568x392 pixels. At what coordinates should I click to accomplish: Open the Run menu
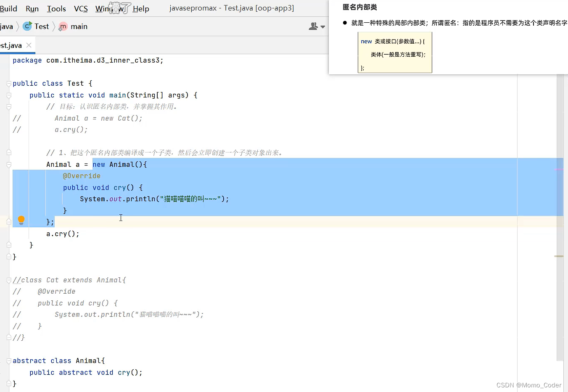[32, 8]
